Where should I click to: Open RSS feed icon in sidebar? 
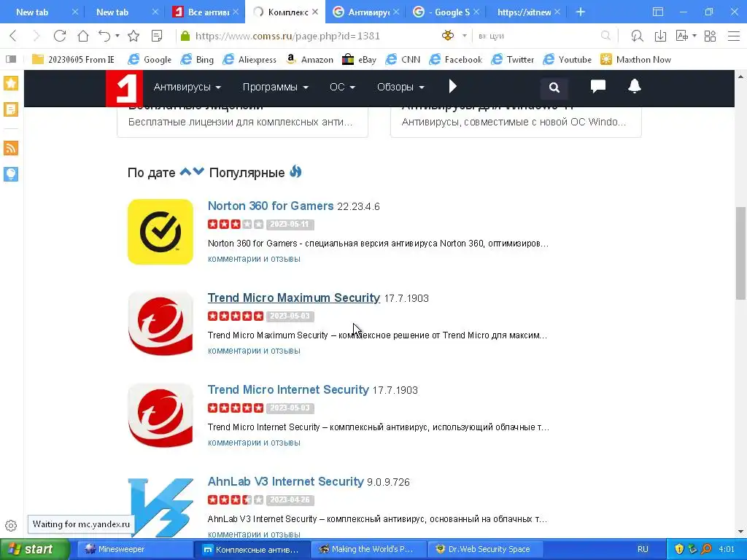[x=11, y=148]
